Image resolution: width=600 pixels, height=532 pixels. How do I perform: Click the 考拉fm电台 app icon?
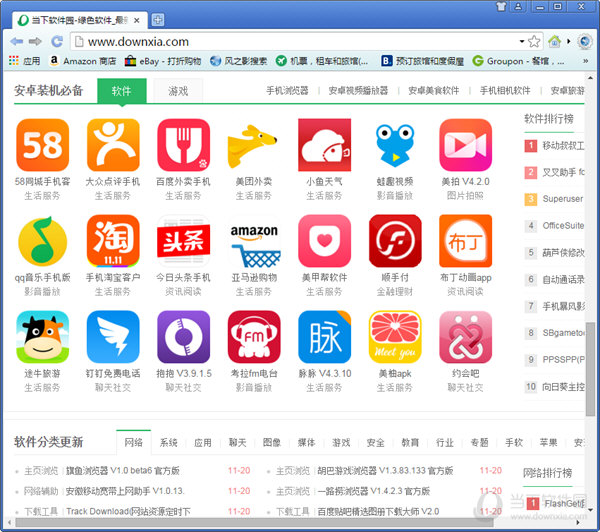coord(254,337)
